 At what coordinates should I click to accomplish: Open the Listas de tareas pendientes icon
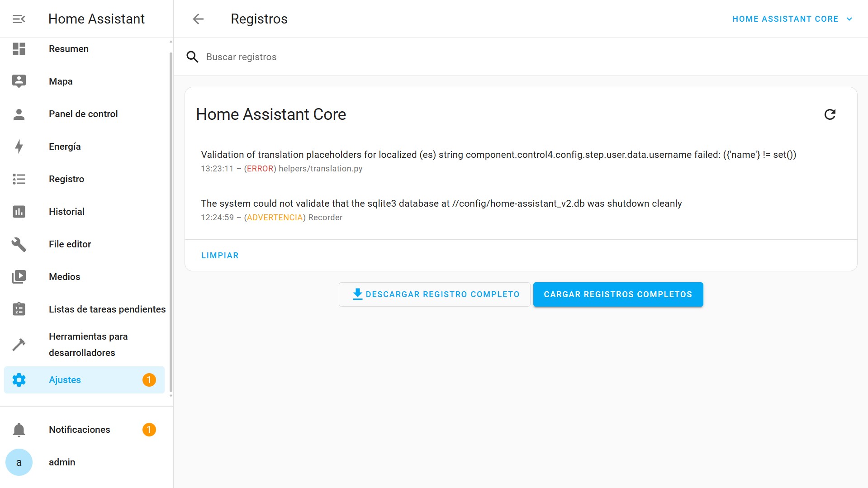(x=19, y=309)
